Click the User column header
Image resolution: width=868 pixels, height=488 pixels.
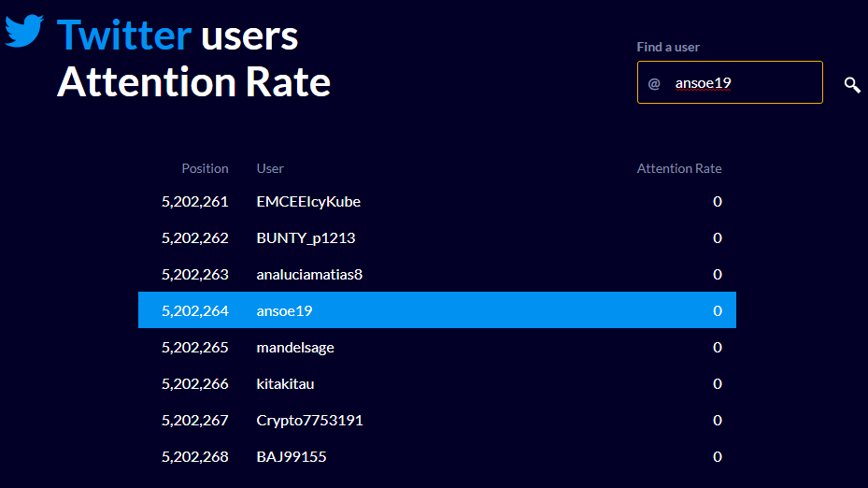(270, 168)
